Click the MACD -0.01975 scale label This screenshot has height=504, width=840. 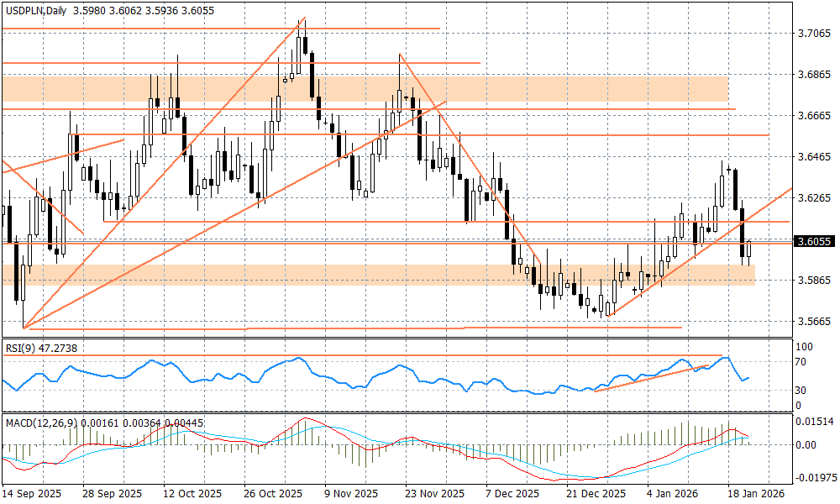click(x=812, y=477)
